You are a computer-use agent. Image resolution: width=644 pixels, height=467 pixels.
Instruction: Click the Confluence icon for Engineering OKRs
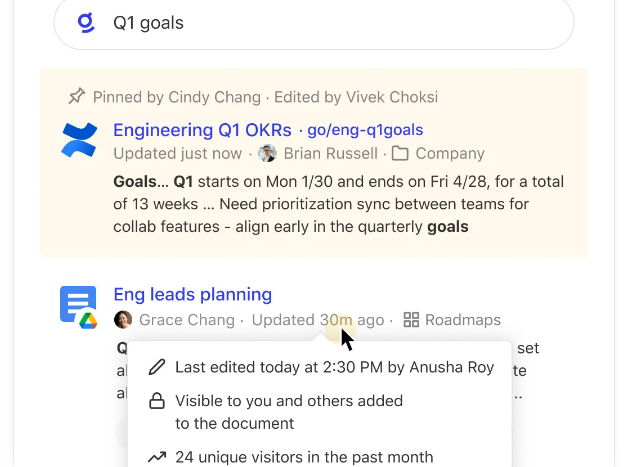coord(79,140)
